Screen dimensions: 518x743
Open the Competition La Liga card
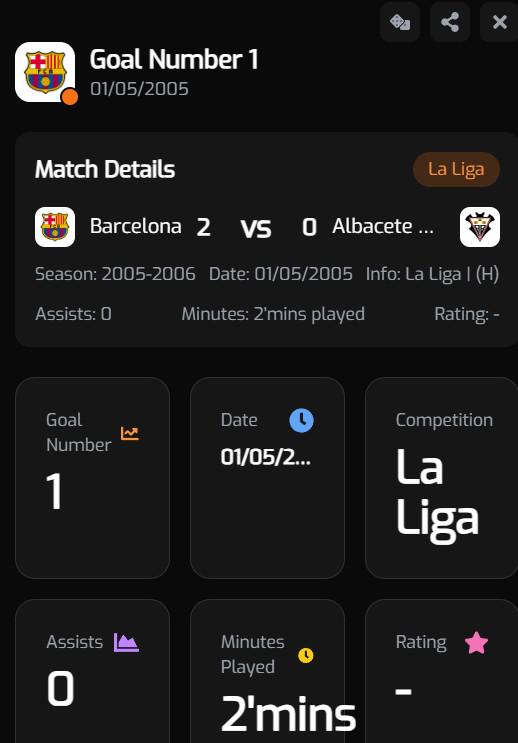(x=442, y=478)
